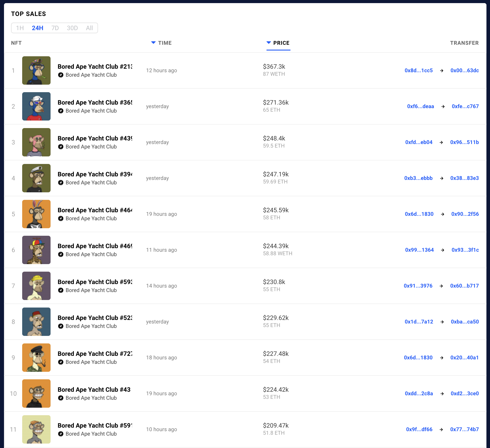Image resolution: width=490 pixels, height=448 pixels.
Task: Open buyer address 0x96...511b
Action: click(x=465, y=142)
